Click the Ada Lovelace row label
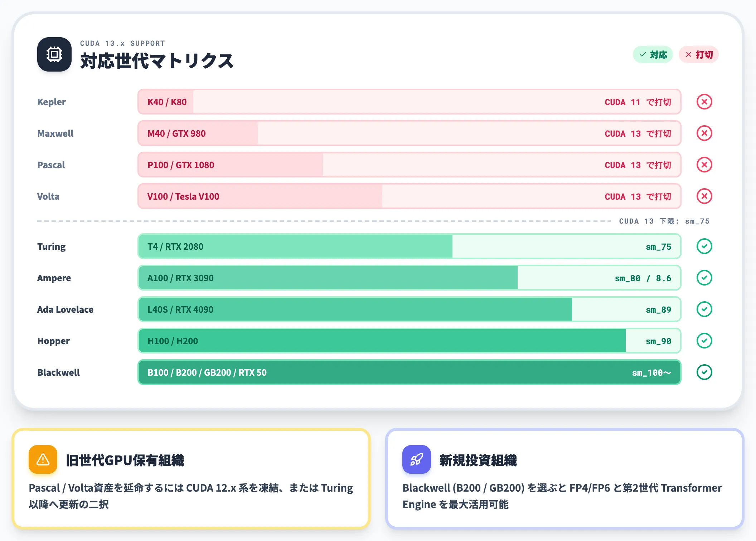 coord(65,310)
